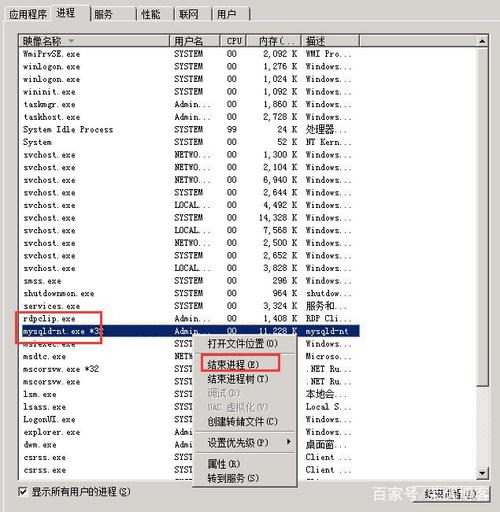Select svchost.exe row using 7,568 K

coord(189,230)
